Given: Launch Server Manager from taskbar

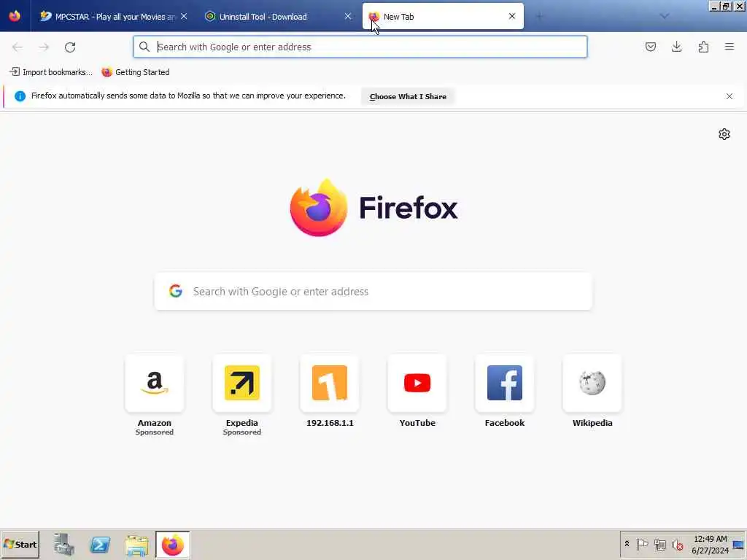Looking at the screenshot, I should 64,545.
